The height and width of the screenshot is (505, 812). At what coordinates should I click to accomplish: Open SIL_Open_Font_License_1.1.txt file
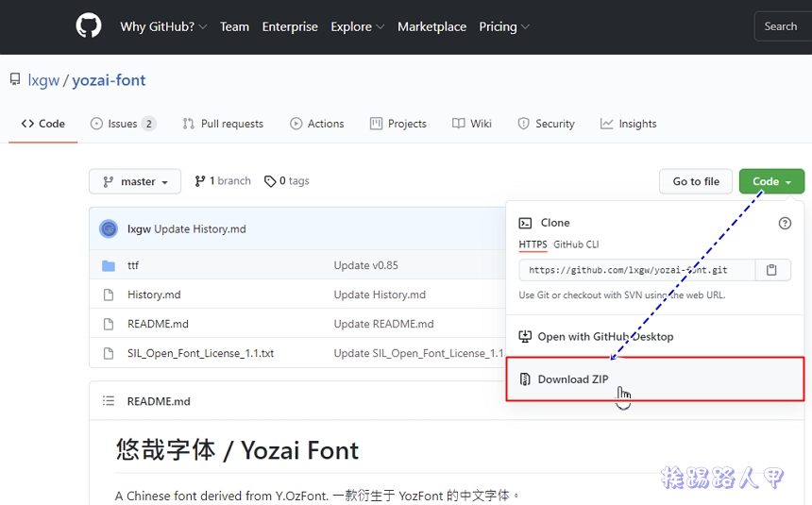click(x=200, y=353)
